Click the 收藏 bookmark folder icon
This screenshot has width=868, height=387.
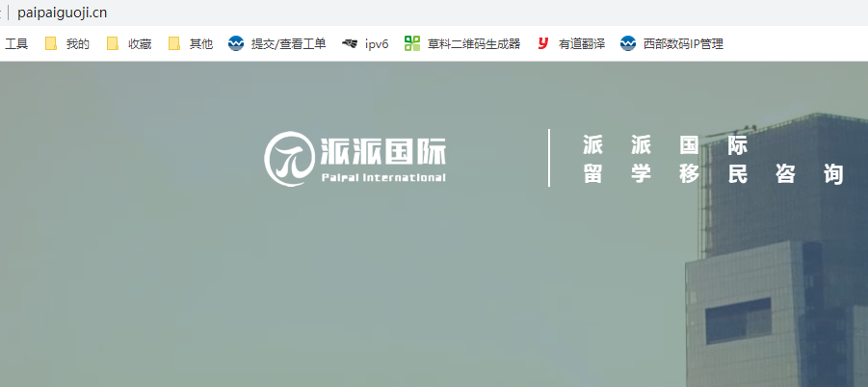click(x=113, y=43)
